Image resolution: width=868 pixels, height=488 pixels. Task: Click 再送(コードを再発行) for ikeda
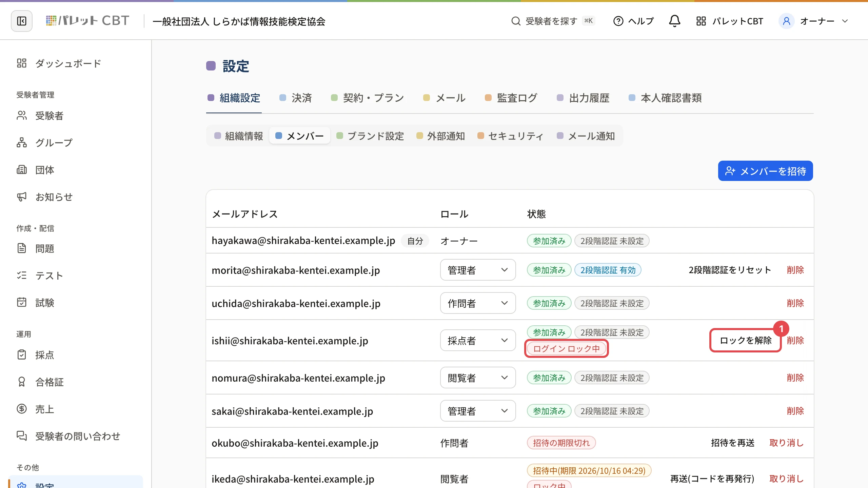pyautogui.click(x=712, y=479)
